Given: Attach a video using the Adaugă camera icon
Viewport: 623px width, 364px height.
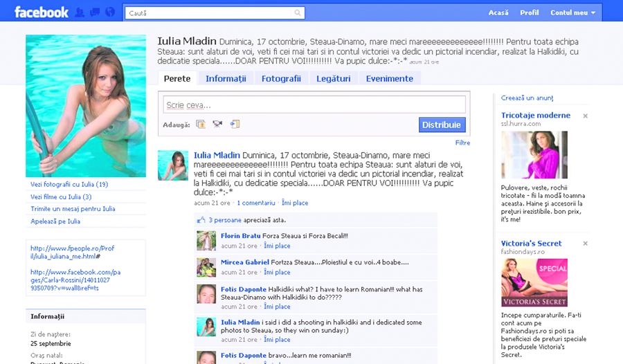Looking at the screenshot, I should (217, 125).
